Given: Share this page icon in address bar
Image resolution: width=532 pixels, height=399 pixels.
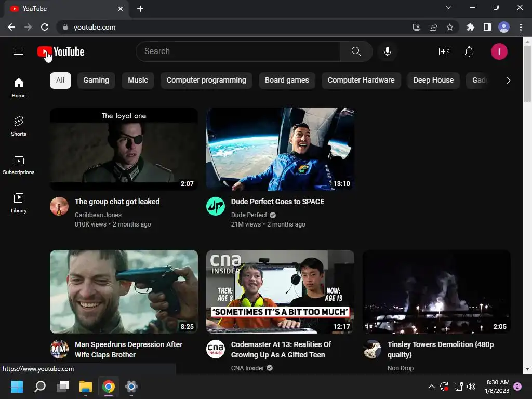Looking at the screenshot, I should 433,27.
